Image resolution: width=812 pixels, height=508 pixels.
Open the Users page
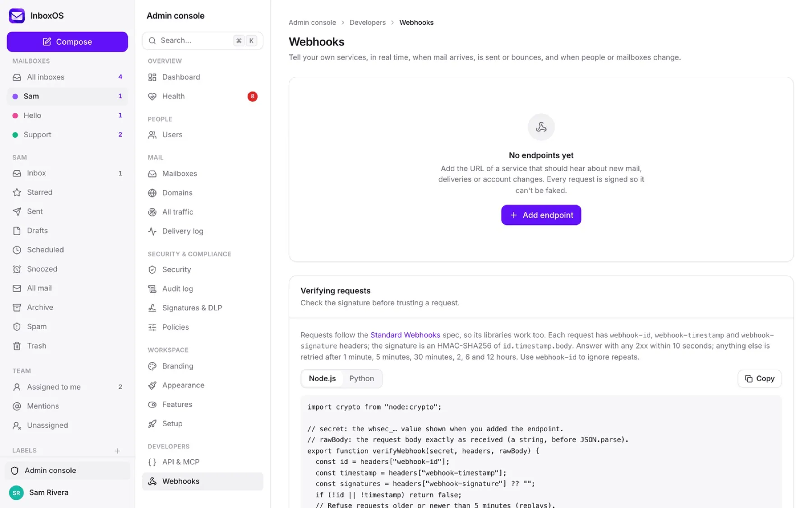click(x=203, y=135)
